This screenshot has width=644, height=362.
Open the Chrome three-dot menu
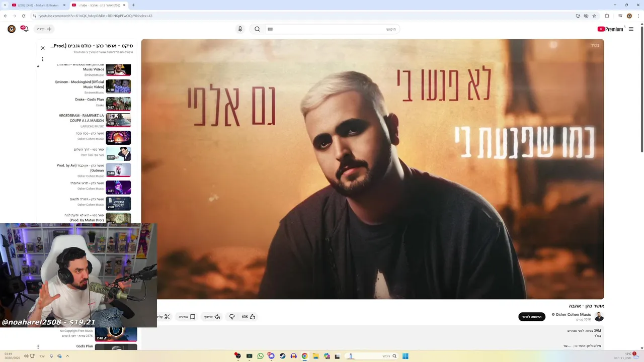638,16
